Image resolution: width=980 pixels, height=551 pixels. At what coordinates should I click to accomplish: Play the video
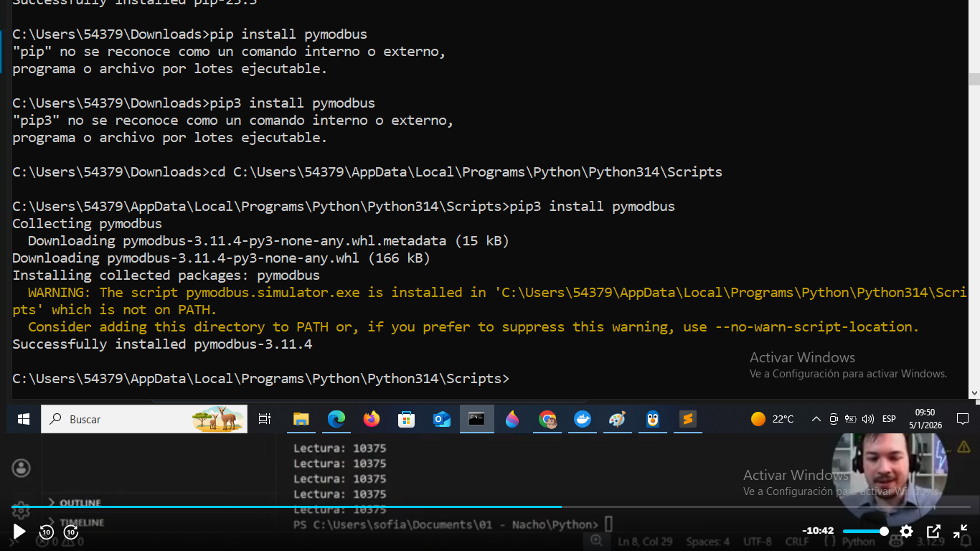pos(19,532)
